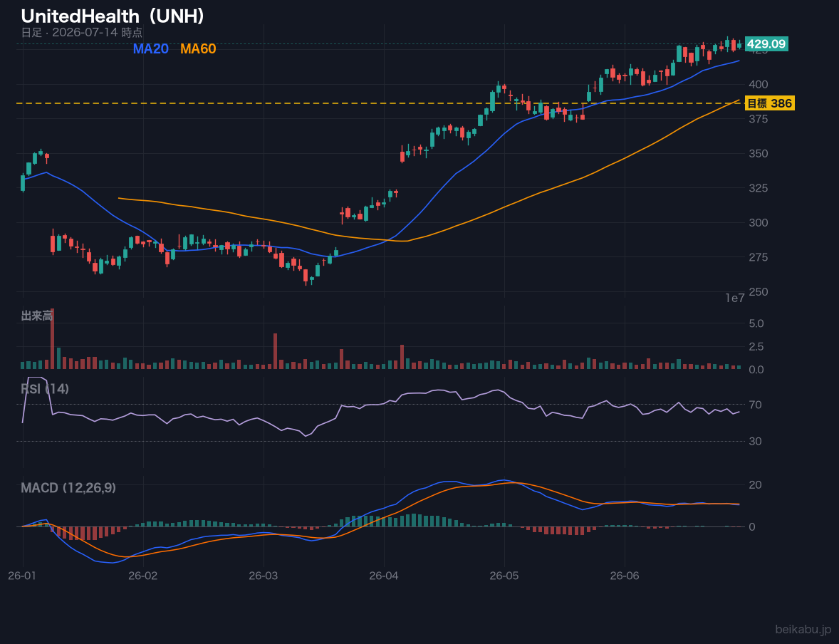
Task: Click the MACD 0 axis label
Action: click(x=752, y=526)
